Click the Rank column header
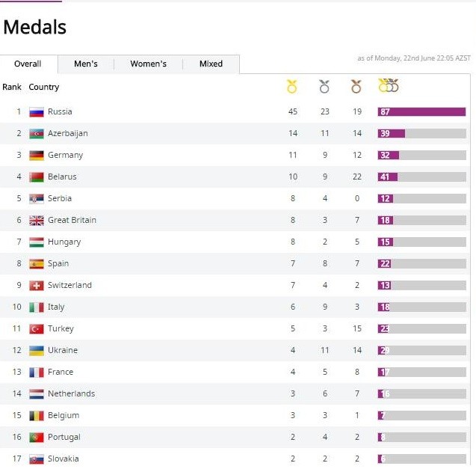Image resolution: width=476 pixels, height=469 pixels. 12,88
